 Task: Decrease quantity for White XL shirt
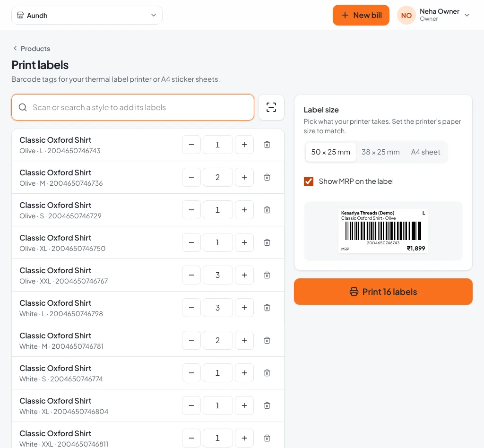coord(191,405)
